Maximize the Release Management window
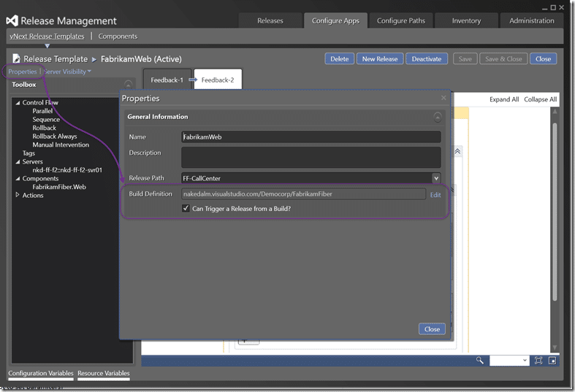Image resolution: width=575 pixels, height=392 pixels. pos(553,7)
